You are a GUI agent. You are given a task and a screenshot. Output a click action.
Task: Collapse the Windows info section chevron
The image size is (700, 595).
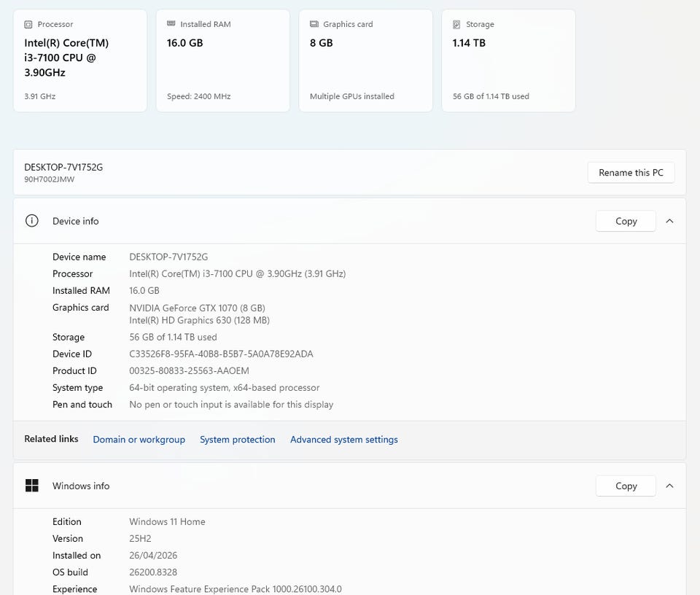tap(669, 486)
